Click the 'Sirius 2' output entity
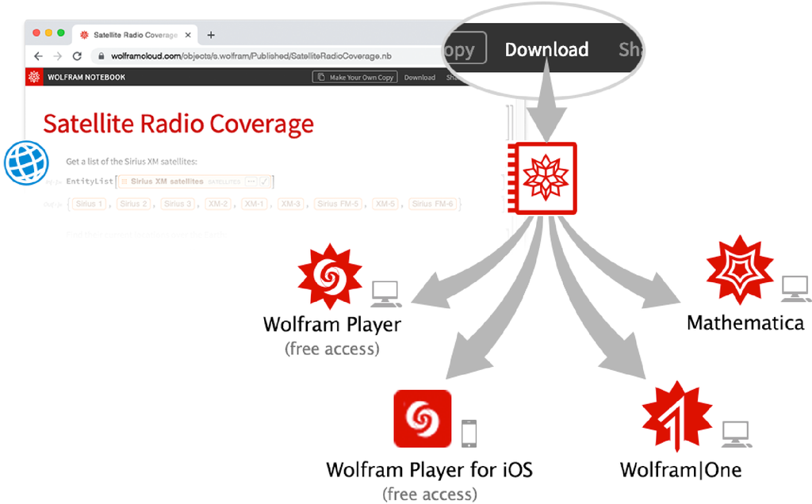 (133, 204)
